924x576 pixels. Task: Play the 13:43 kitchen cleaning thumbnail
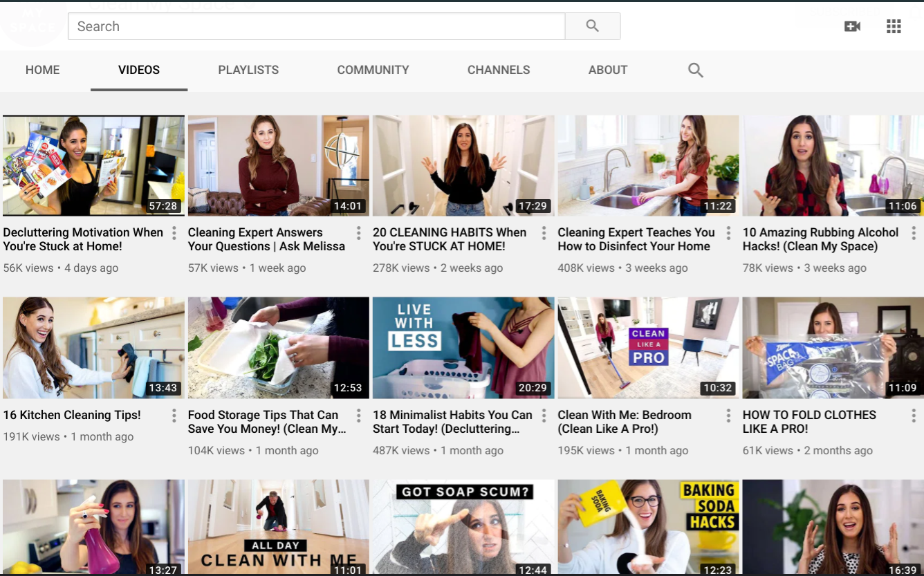tap(93, 348)
